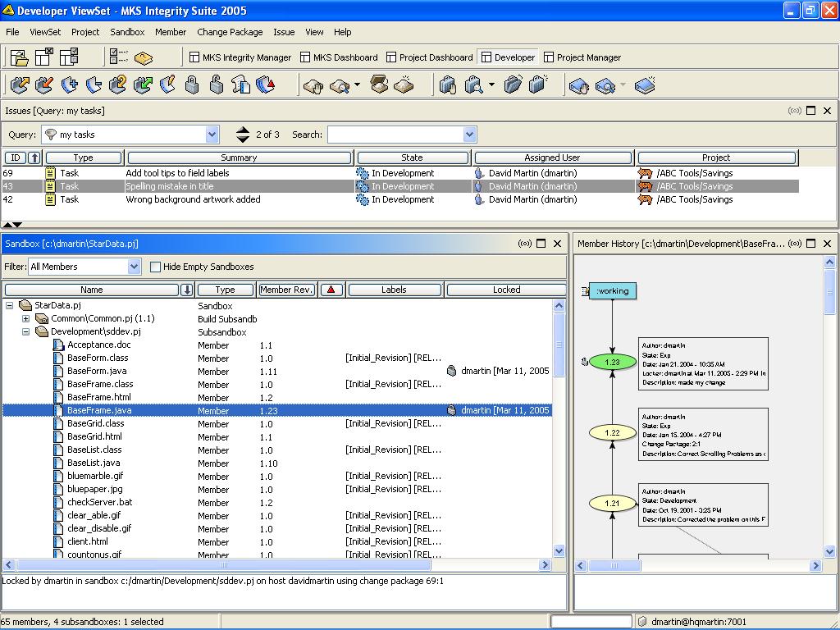Open the Sandbox menu
Viewport: 840px width, 630px height.
point(127,32)
